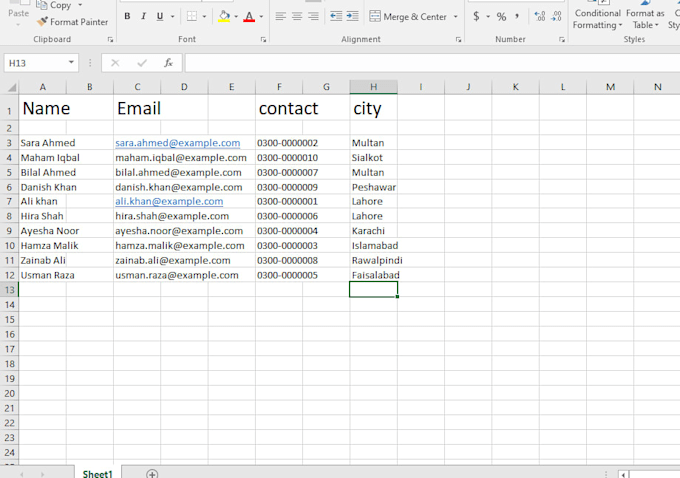This screenshot has width=680, height=478.
Task: Open Number dialog launcher
Action: click(562, 39)
